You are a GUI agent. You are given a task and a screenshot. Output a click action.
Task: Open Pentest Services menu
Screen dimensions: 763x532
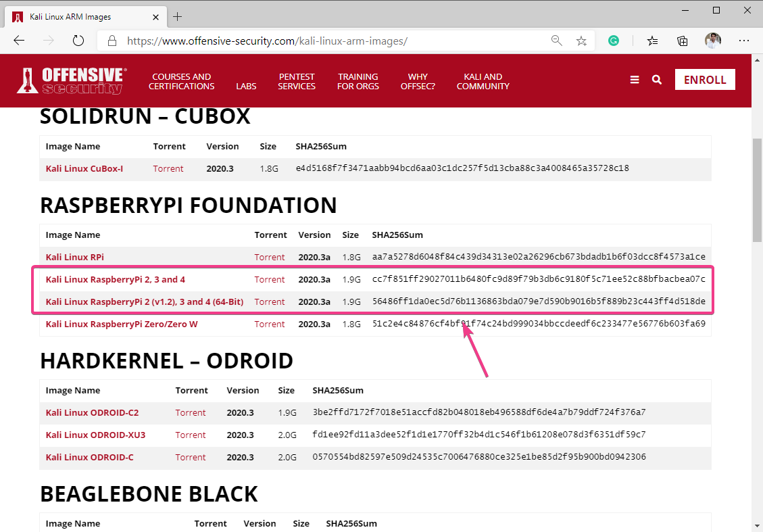click(x=297, y=81)
